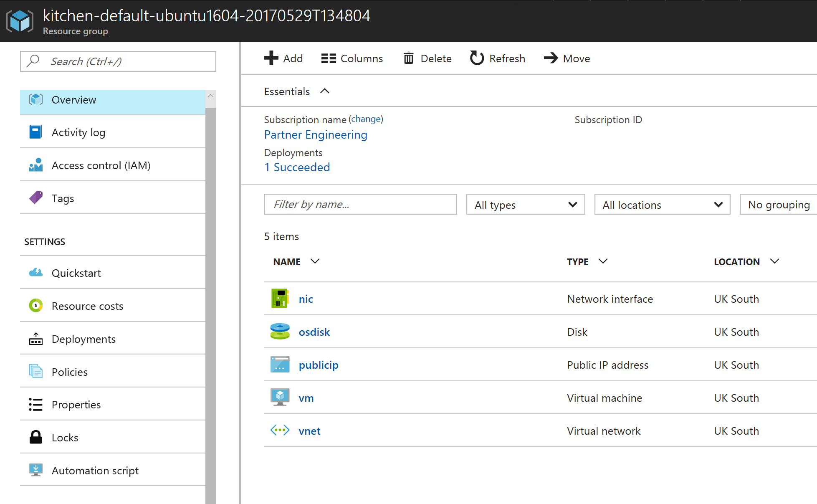The image size is (817, 504).
Task: Click the publicip resource icon
Action: click(x=280, y=365)
